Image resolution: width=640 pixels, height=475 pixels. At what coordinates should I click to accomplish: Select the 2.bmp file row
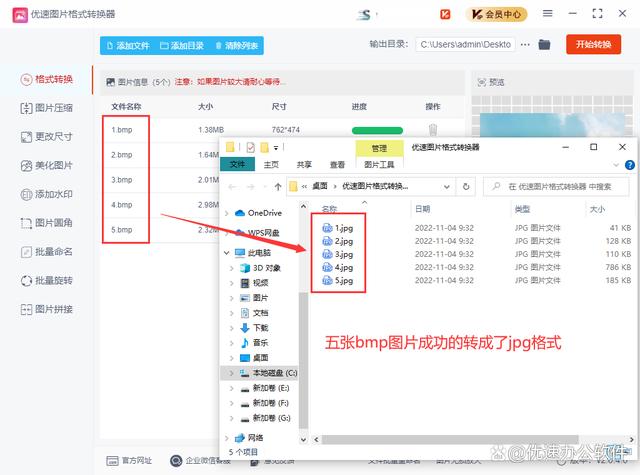[160, 155]
